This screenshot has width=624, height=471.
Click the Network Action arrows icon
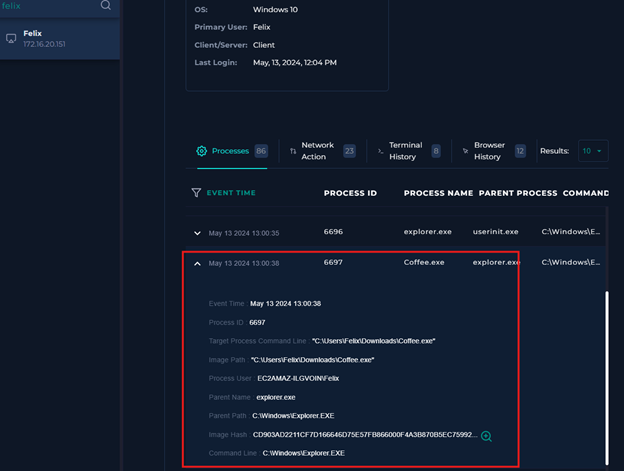pyautogui.click(x=293, y=151)
